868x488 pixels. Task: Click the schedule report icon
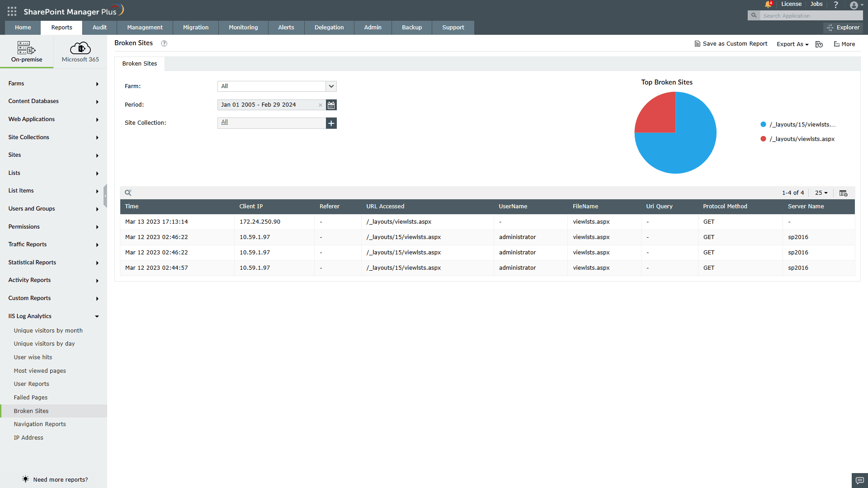click(819, 44)
